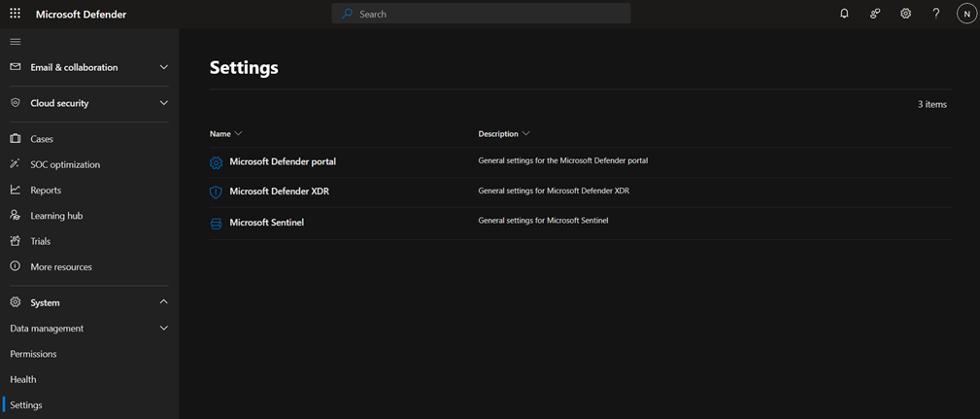The width and height of the screenshot is (980, 419).
Task: Open Microsoft Sentinel settings
Action: coord(267,222)
